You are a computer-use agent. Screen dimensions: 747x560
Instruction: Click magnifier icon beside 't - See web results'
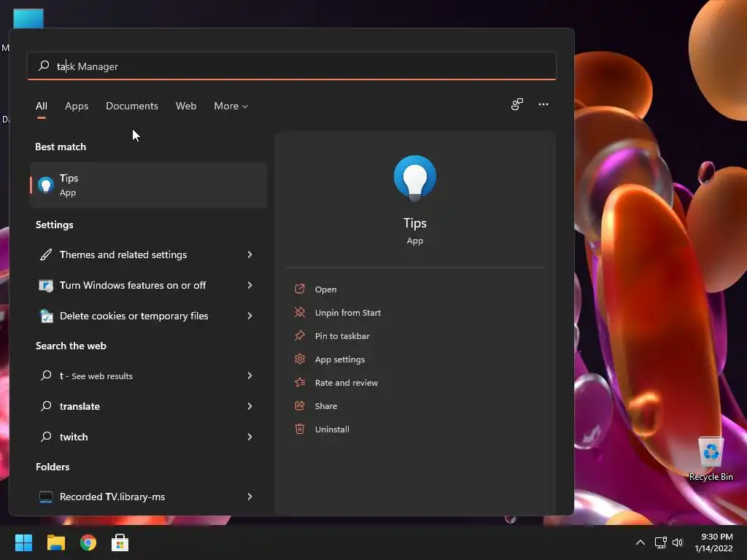click(x=46, y=376)
